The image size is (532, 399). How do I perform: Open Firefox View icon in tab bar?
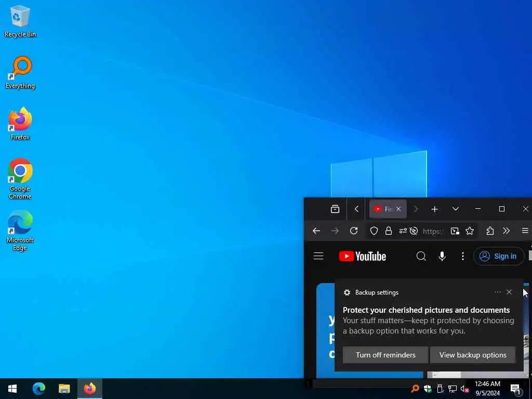click(335, 209)
